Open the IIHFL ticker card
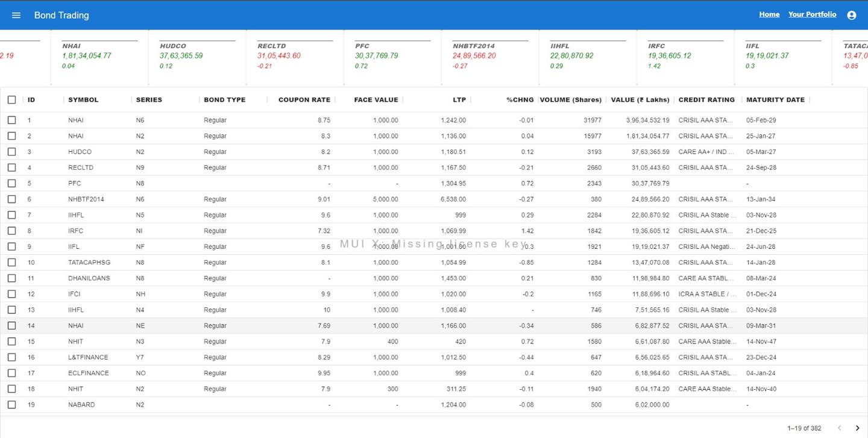The height and width of the screenshot is (438, 868). 588,56
